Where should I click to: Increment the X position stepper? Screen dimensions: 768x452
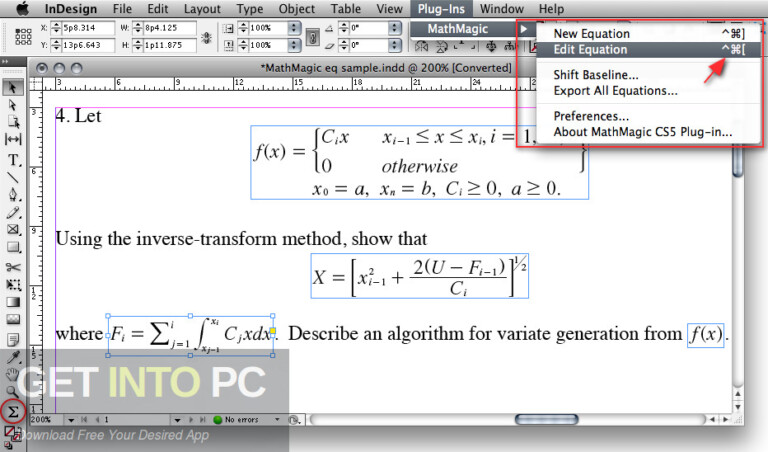(56, 25)
